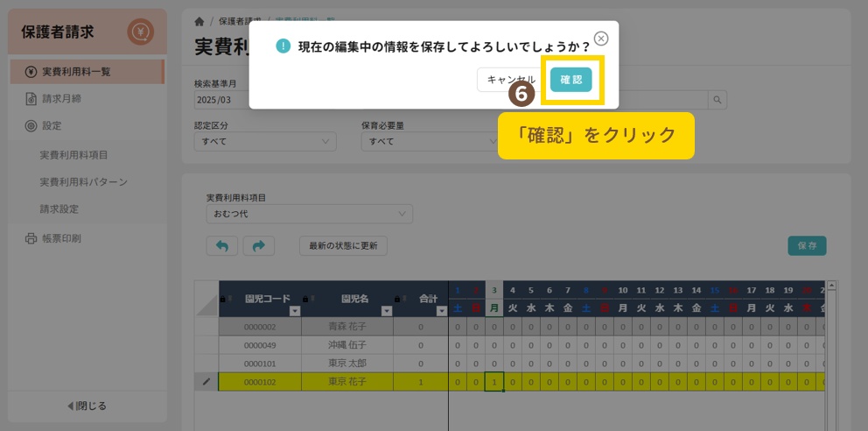Click the search magnifier icon
Image resolution: width=868 pixels, height=431 pixels.
717,101
